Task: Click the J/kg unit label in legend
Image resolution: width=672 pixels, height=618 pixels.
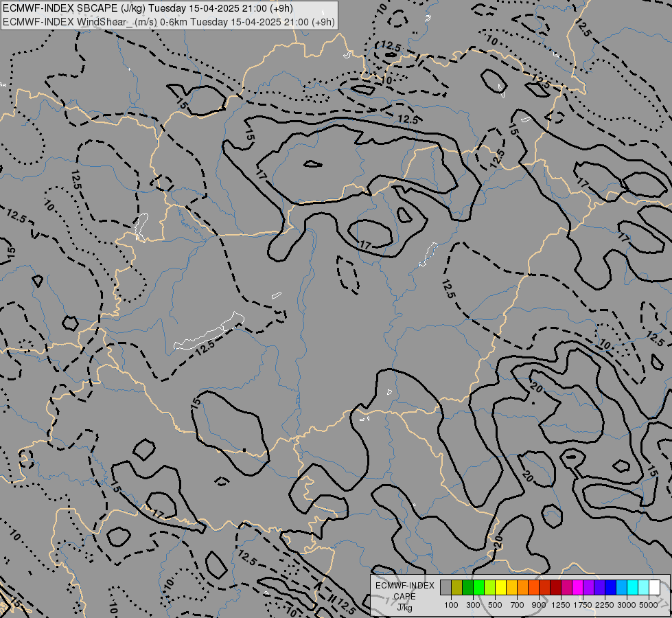Action: coord(404,608)
